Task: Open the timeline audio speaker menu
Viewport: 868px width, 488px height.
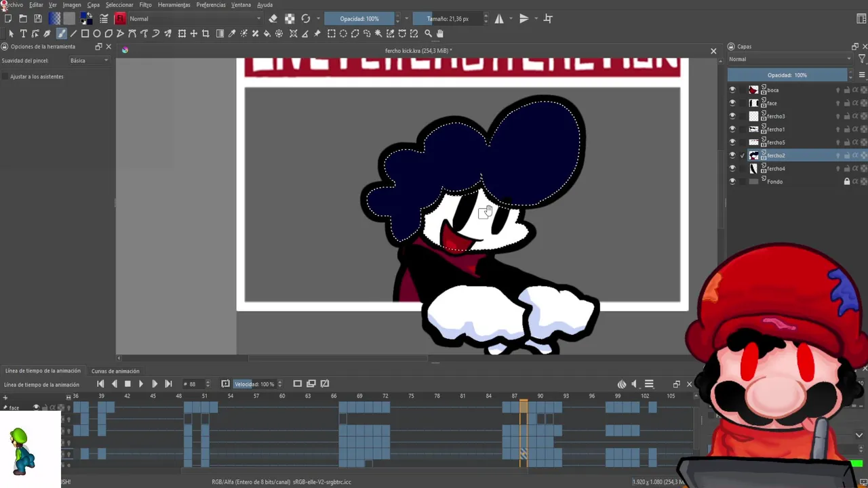Action: click(x=635, y=384)
